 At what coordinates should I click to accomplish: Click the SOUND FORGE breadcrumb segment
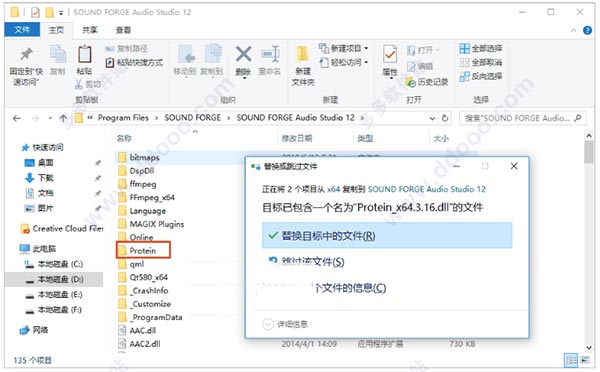point(192,118)
